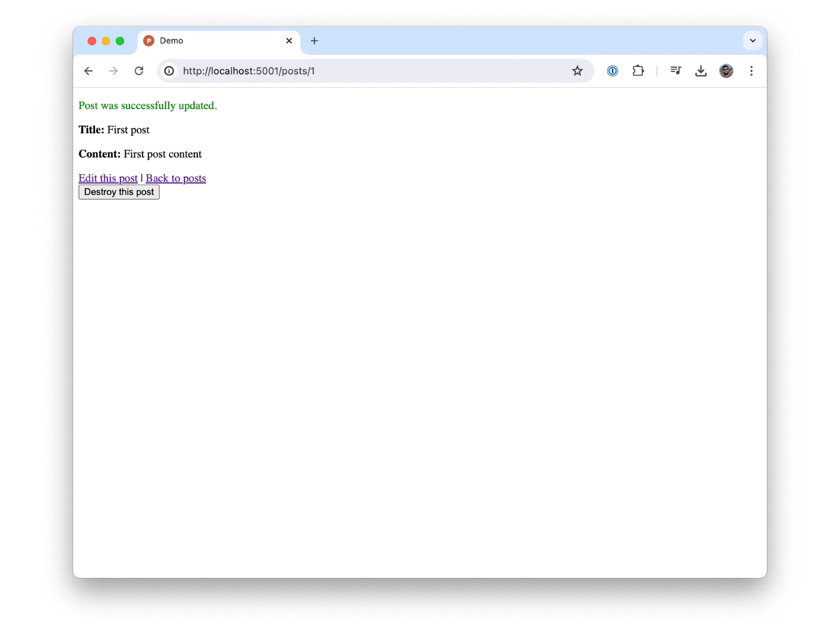Bookmark this page with the star icon
Screen dimensions: 840x630
[x=577, y=71]
